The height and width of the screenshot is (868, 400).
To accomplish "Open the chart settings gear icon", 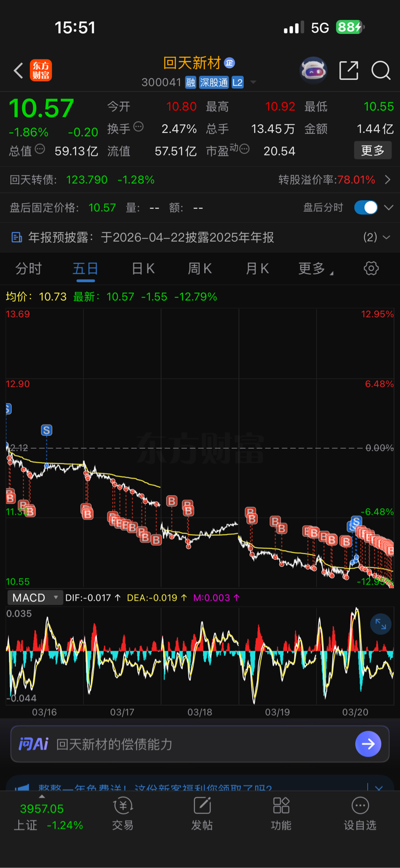I will click(371, 268).
